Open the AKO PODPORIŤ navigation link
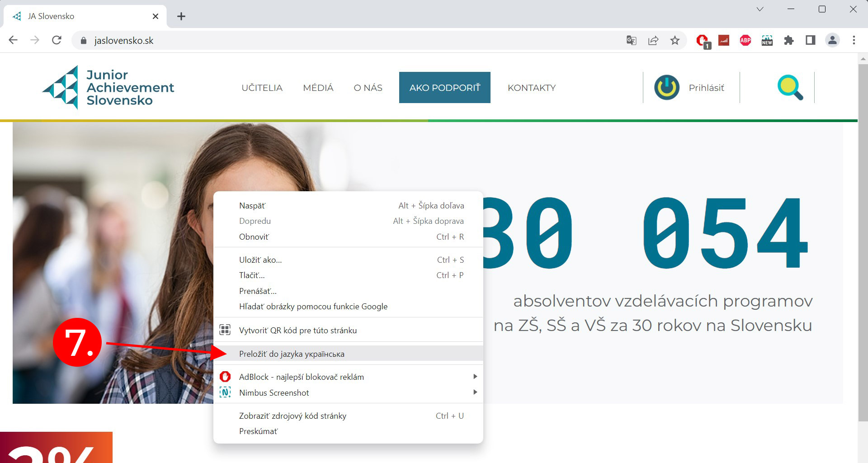This screenshot has width=868, height=463. point(444,87)
